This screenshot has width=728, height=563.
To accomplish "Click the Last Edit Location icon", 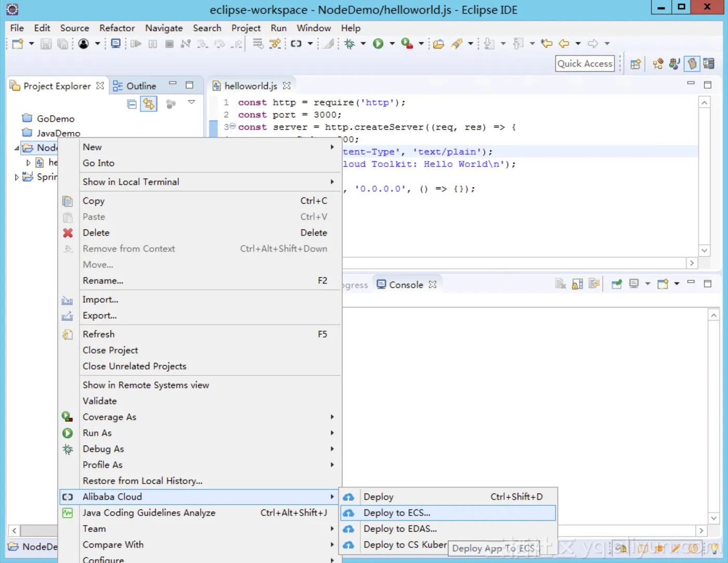I will point(547,44).
